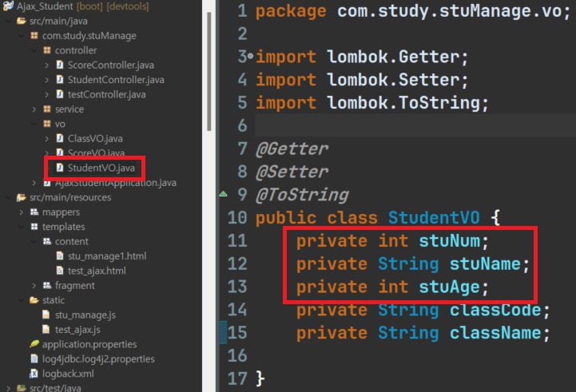Expand the ClassVO.java node

click(x=46, y=139)
